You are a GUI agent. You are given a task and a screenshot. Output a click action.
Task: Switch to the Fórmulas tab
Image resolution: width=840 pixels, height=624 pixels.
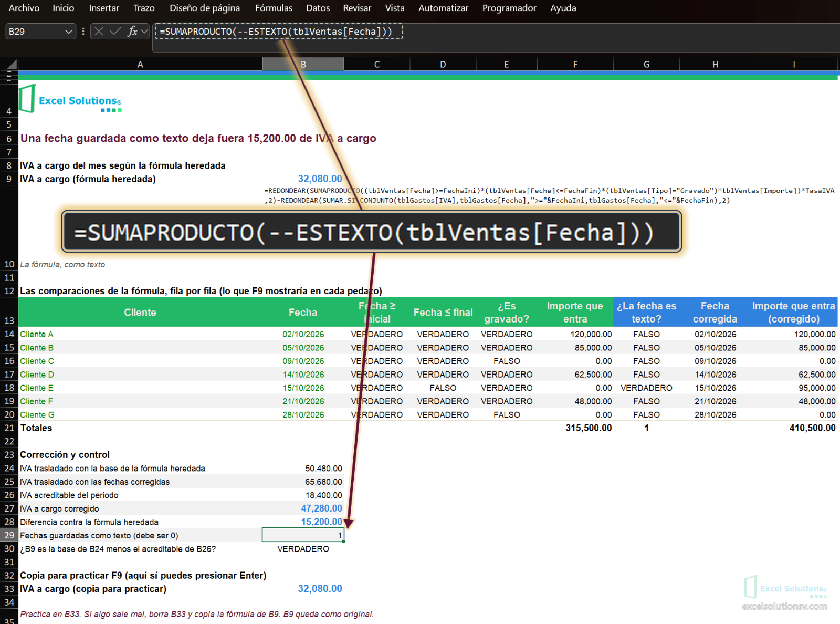coord(274,8)
